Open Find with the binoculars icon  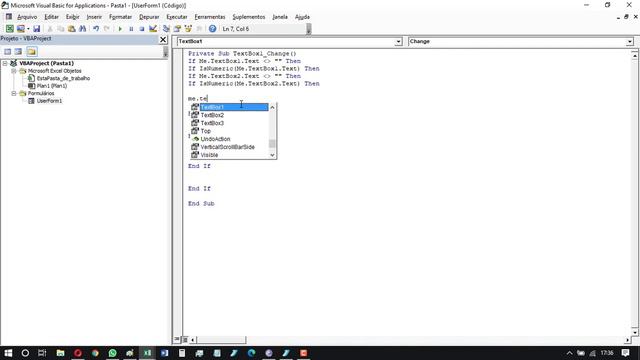pos(82,29)
